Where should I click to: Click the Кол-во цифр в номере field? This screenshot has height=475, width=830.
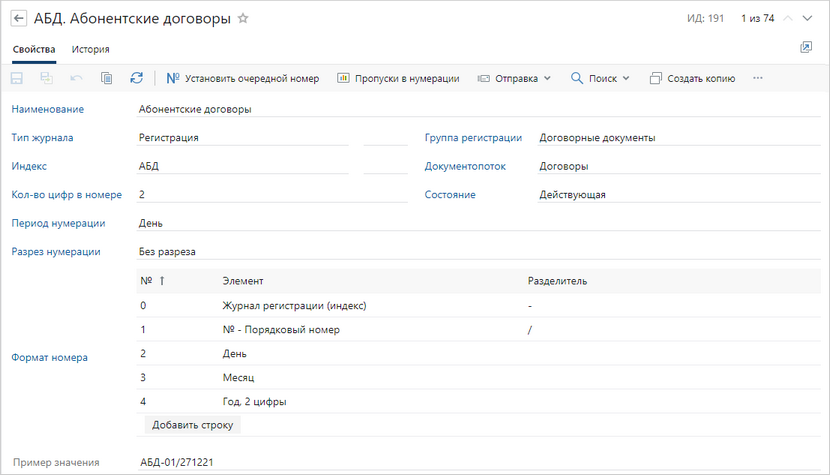coord(270,195)
